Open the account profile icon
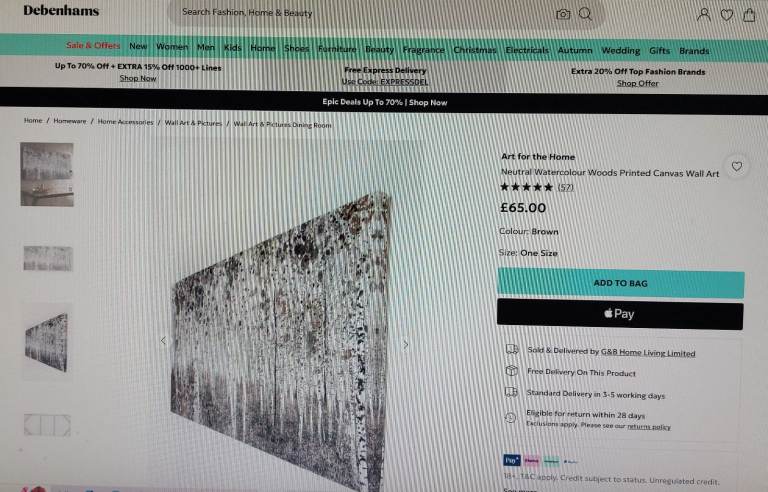 (x=704, y=15)
